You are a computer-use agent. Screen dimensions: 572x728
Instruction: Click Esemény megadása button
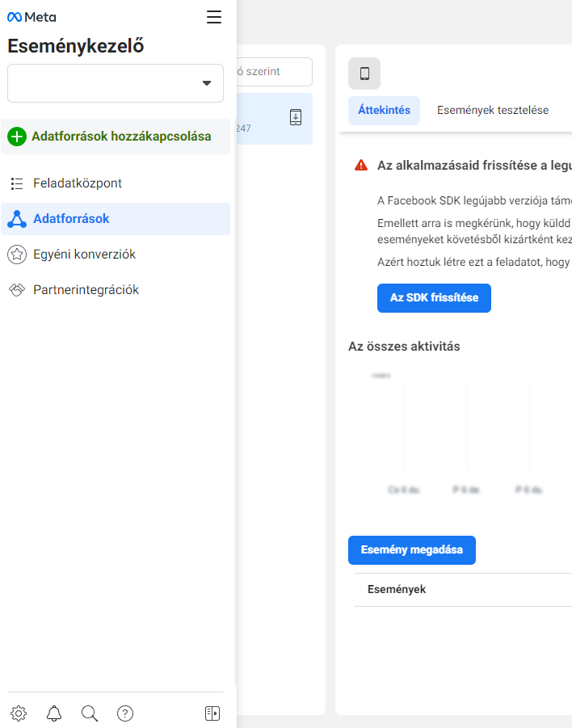412,550
